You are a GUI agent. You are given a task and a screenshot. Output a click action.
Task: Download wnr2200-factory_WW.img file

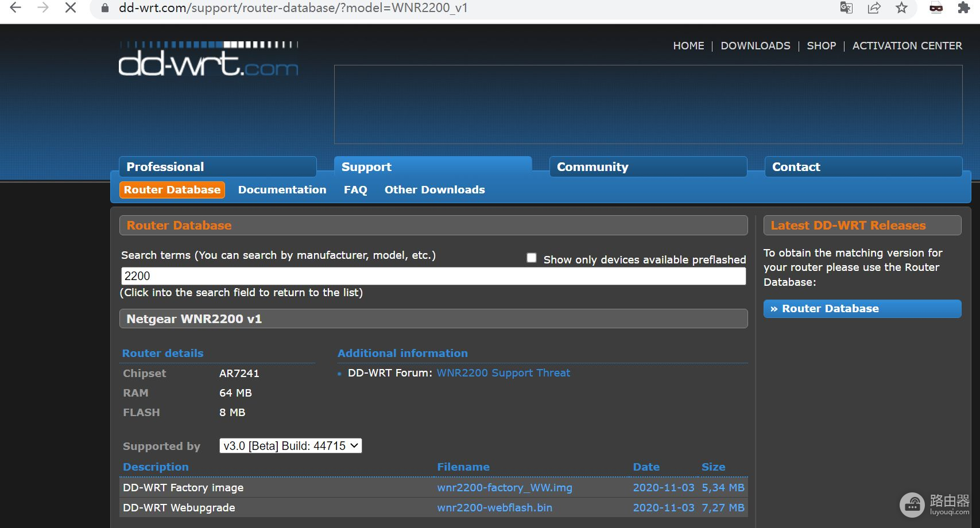[x=505, y=488]
